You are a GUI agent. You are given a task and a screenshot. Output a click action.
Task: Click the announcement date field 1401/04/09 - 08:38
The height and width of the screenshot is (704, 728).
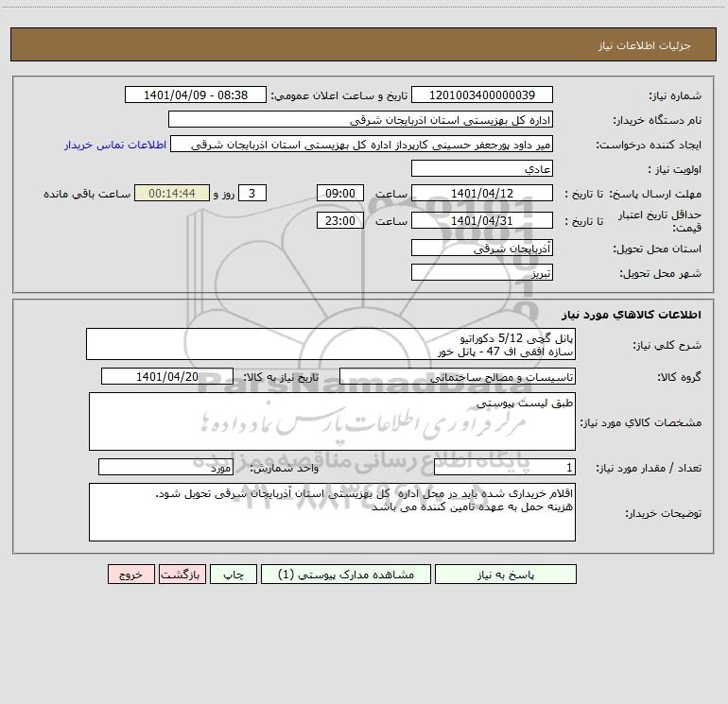[x=196, y=94]
